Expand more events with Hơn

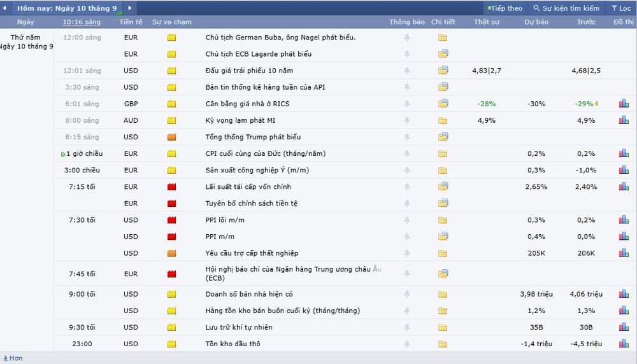pyautogui.click(x=13, y=358)
